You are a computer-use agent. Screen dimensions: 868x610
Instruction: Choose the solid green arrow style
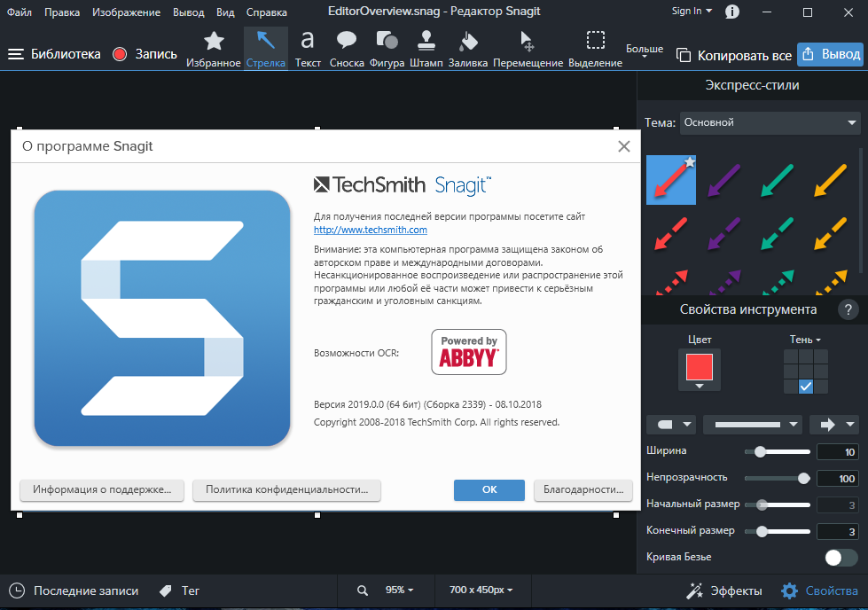click(x=778, y=181)
